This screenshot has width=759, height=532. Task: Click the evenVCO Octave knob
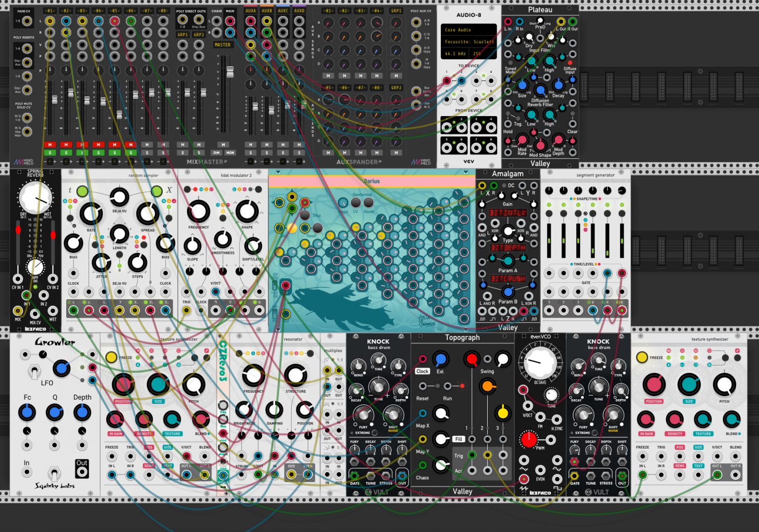540,363
